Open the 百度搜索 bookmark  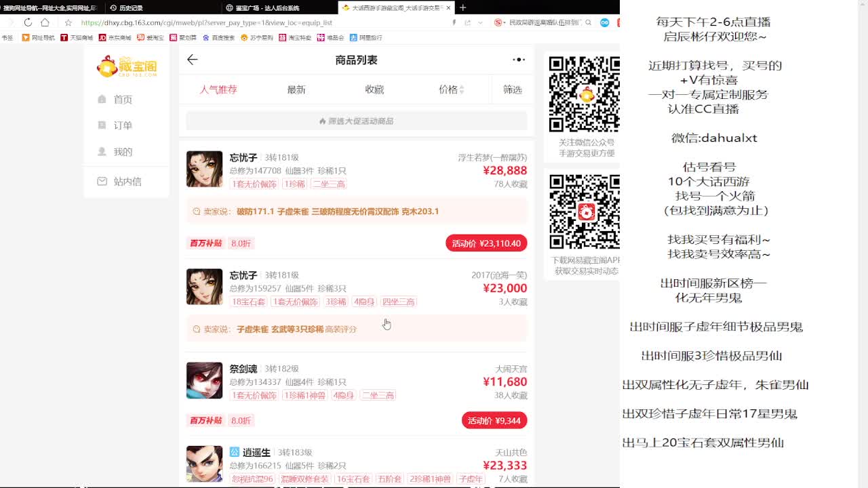[218, 38]
